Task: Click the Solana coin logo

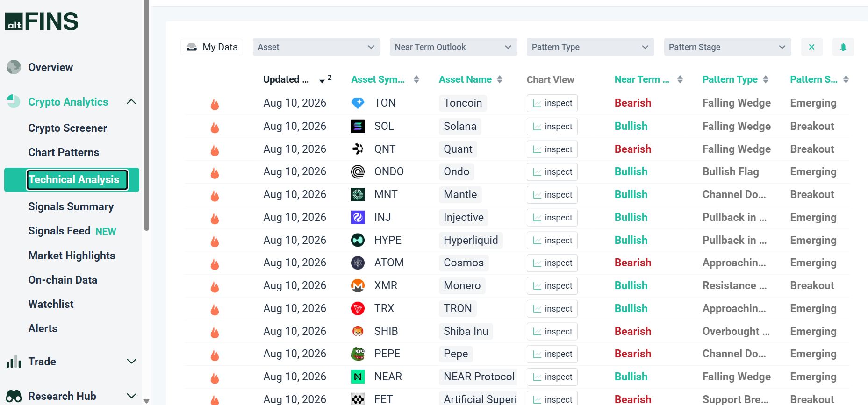Action: click(x=358, y=126)
